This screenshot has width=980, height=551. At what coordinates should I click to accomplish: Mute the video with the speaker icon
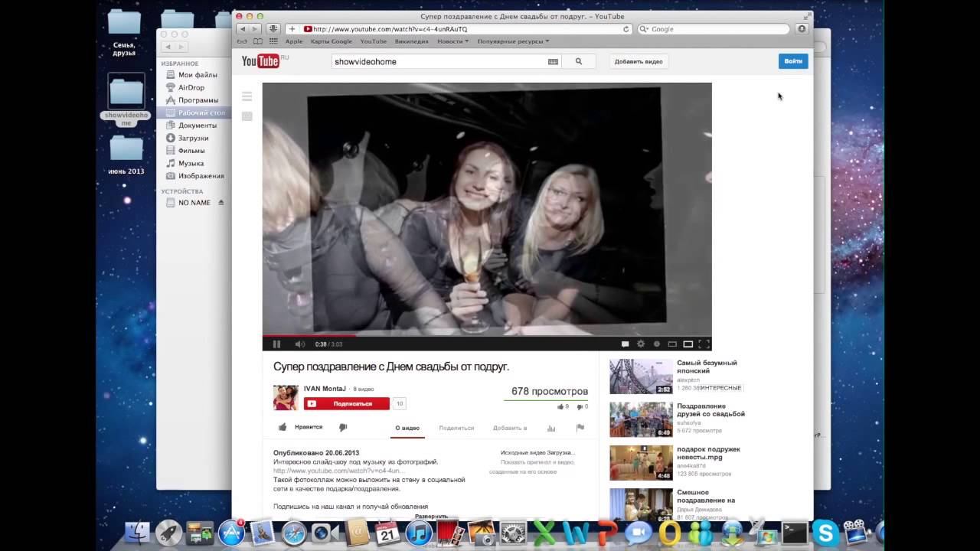[299, 344]
